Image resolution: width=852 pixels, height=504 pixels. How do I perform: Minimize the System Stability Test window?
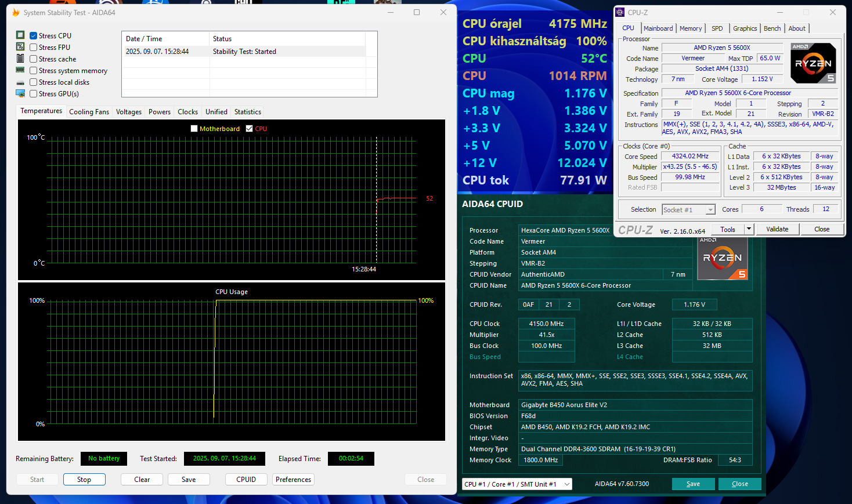[391, 12]
